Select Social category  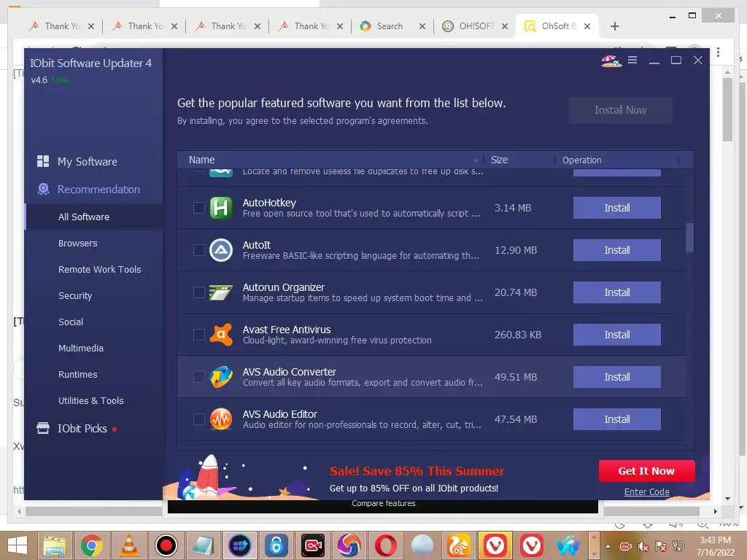(71, 322)
